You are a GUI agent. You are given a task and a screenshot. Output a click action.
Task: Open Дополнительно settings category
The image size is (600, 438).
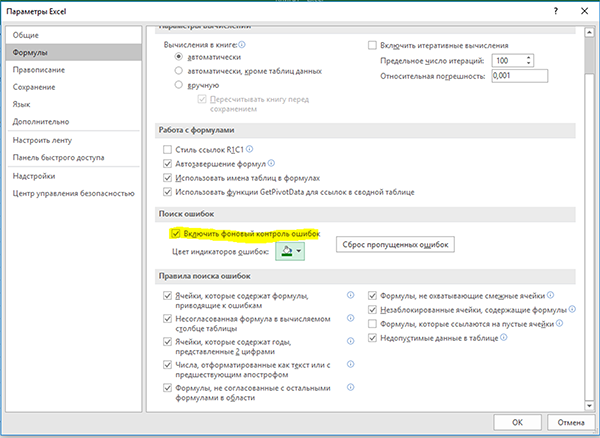point(73,122)
